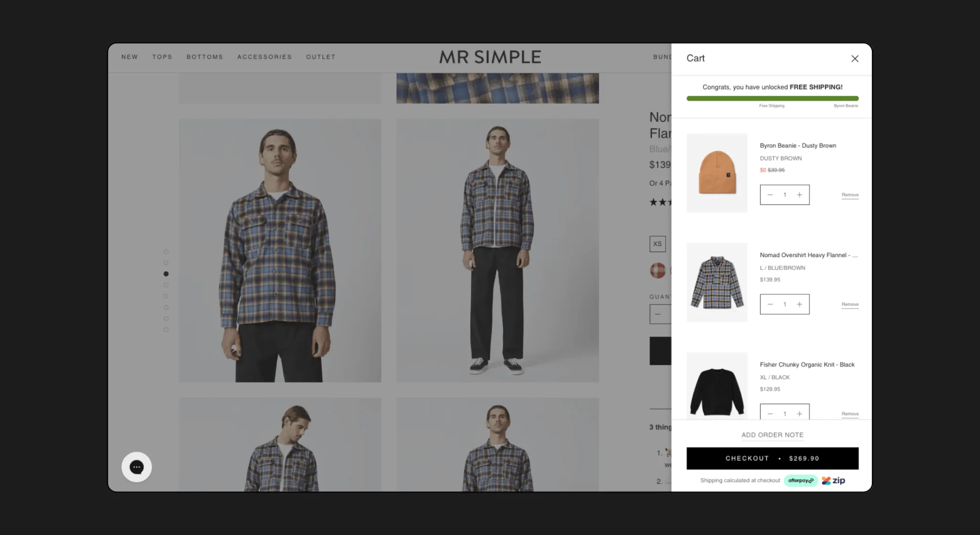Screen dimensions: 980x535
Task: Remove the Byron Beanie from cart
Action: coord(850,195)
